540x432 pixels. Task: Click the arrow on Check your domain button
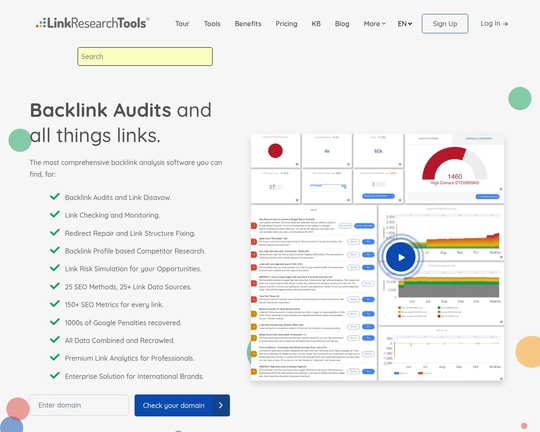tap(221, 405)
